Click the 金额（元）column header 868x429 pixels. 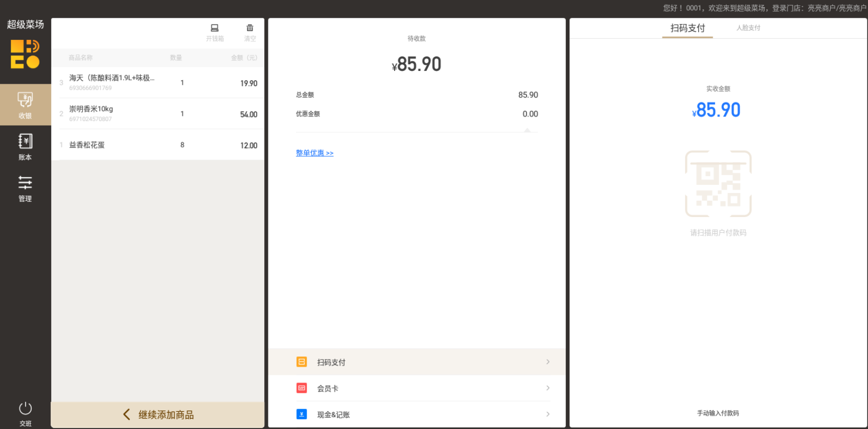(x=244, y=58)
